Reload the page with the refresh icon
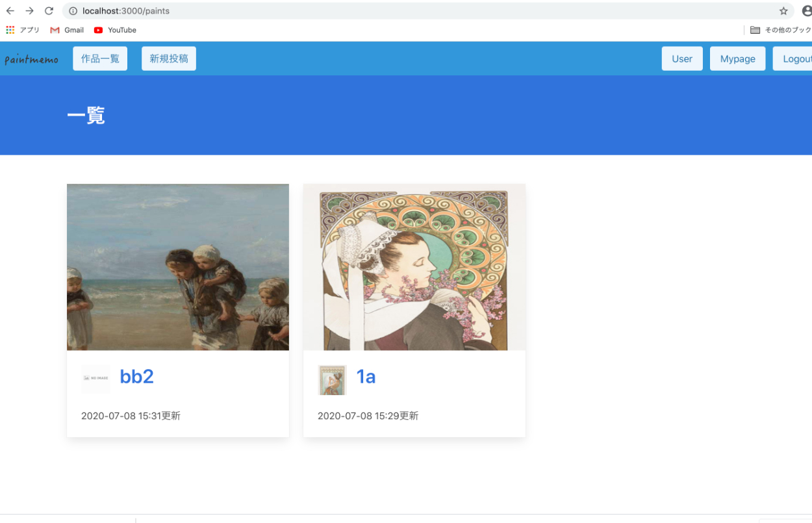 (49, 11)
